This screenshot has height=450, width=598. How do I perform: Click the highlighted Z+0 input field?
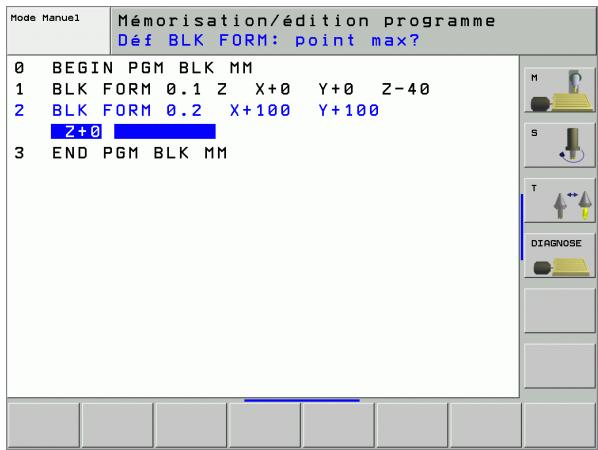pyautogui.click(x=76, y=132)
